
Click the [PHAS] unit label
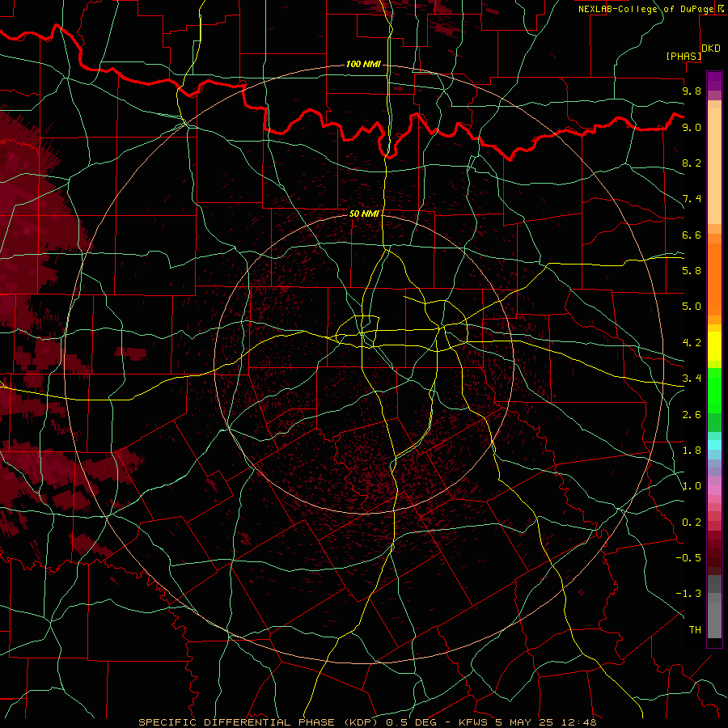pyautogui.click(x=684, y=56)
